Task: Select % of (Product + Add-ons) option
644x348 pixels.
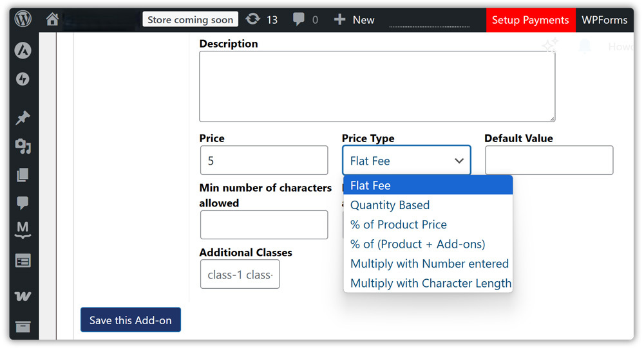Action: click(x=428, y=244)
